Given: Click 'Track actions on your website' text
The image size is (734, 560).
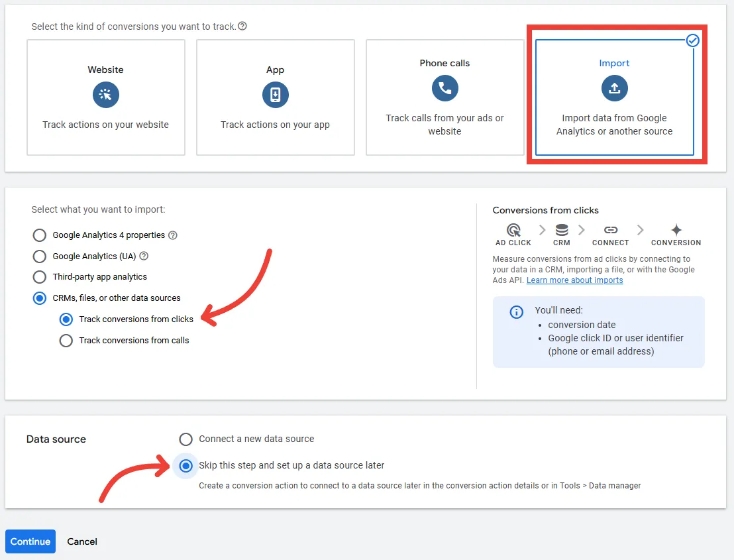Looking at the screenshot, I should (x=106, y=125).
